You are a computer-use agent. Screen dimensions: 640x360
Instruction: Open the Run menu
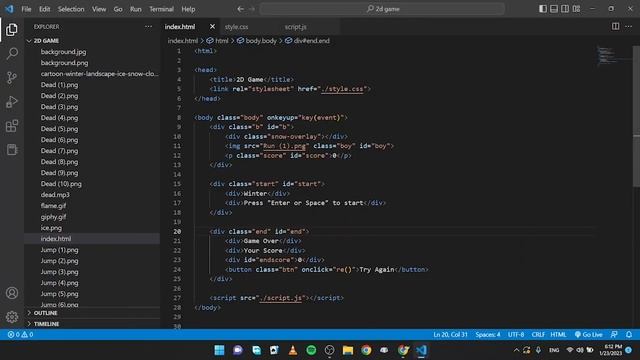click(136, 9)
